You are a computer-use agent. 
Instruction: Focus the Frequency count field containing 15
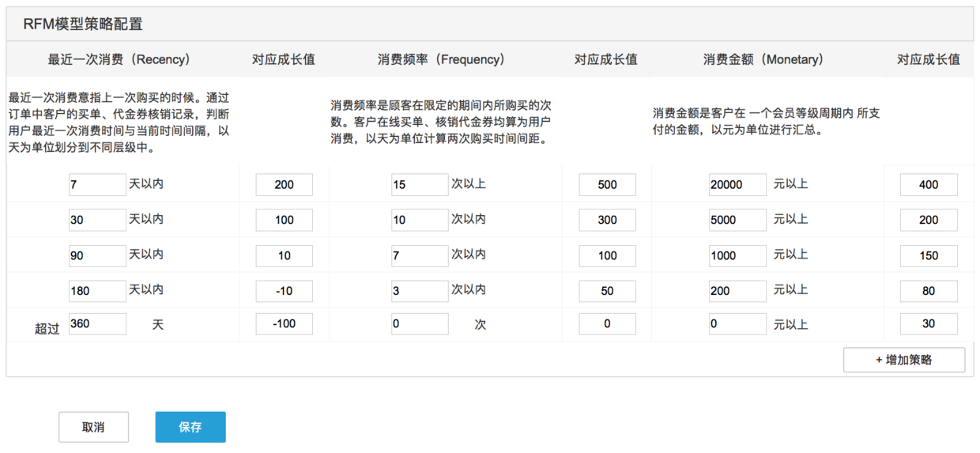[x=420, y=185]
